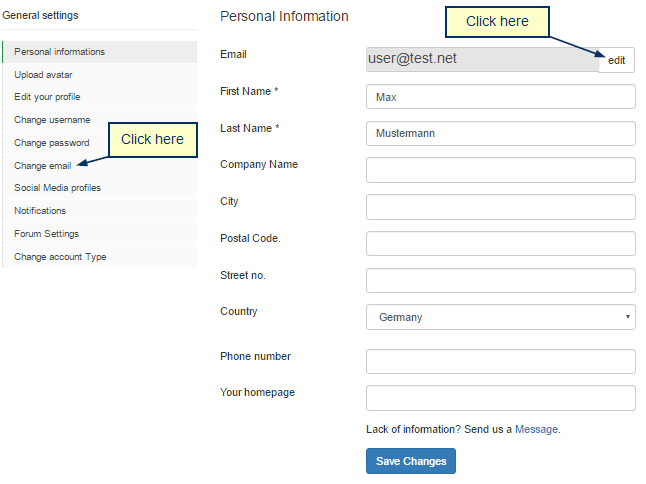Open Upload avatar settings
The width and height of the screenshot is (646, 484).
tap(100, 75)
